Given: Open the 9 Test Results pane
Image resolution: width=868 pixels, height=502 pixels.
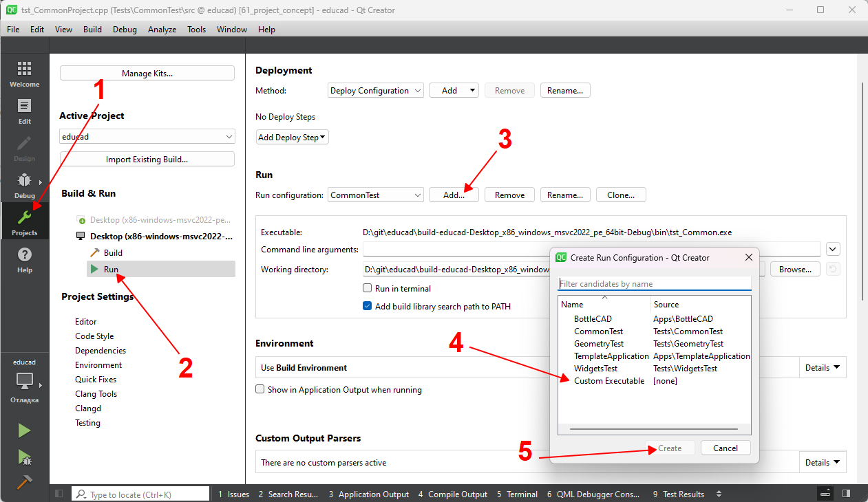Looking at the screenshot, I should click(679, 494).
